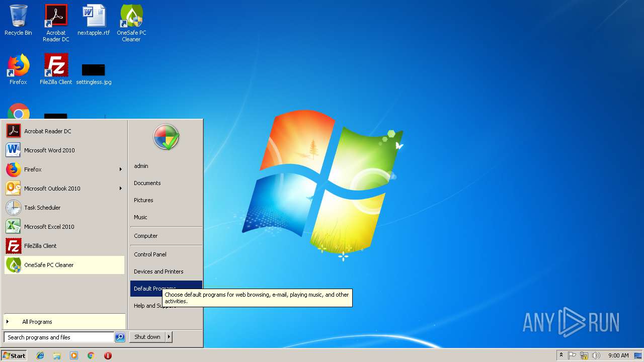Open Devices and Printers
The image size is (644, 362).
click(x=166, y=271)
